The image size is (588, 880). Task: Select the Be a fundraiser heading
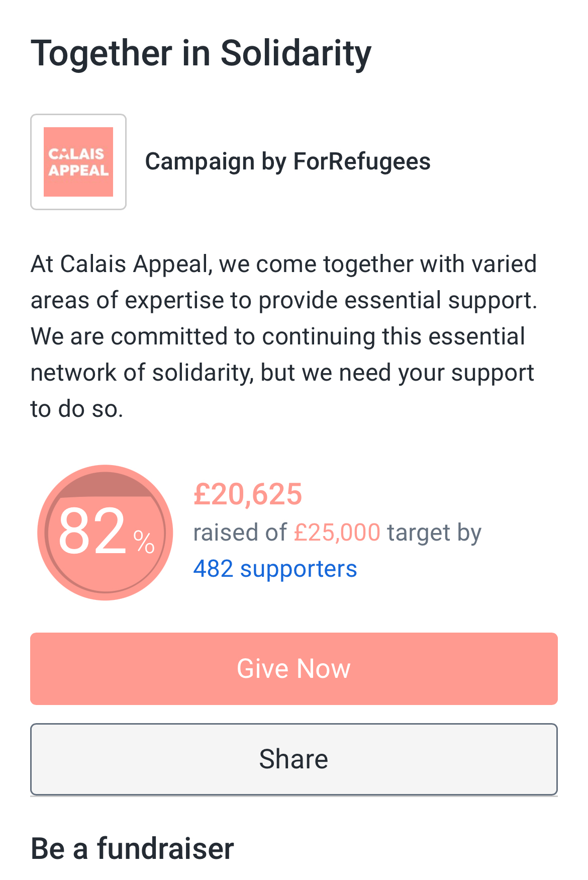click(132, 848)
